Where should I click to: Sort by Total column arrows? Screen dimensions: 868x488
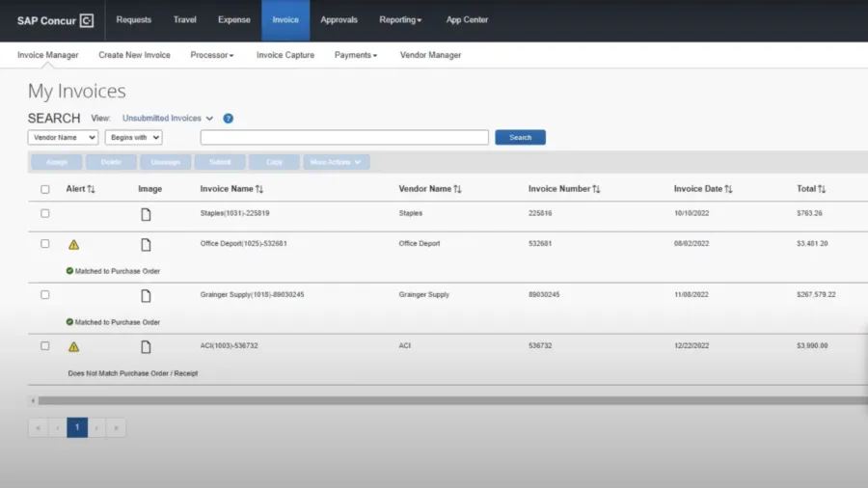[x=822, y=189]
